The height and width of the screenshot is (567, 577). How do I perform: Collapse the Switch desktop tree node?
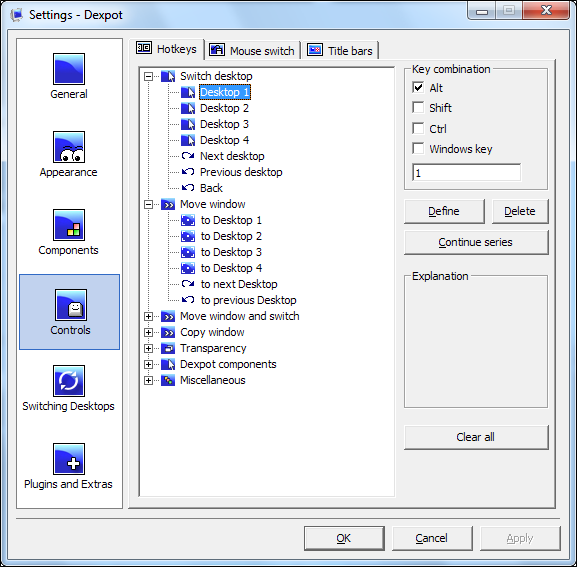pos(148,77)
